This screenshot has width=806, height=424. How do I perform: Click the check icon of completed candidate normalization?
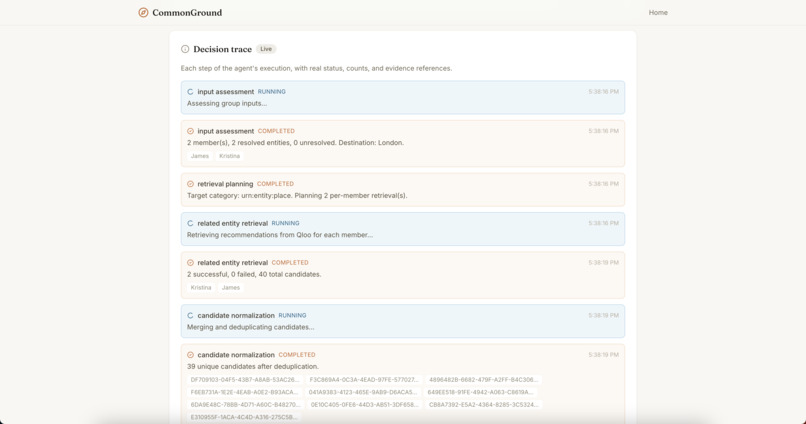point(190,355)
